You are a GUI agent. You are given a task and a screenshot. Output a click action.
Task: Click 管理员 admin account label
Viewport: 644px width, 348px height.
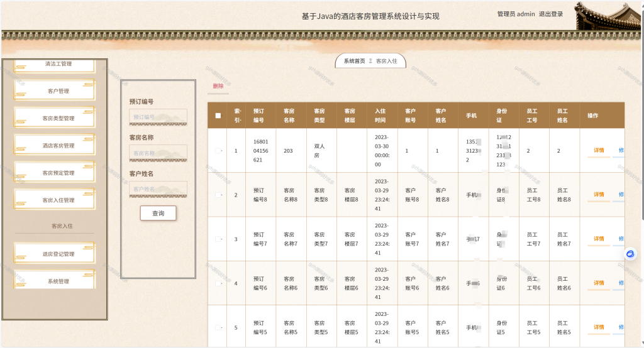(516, 14)
